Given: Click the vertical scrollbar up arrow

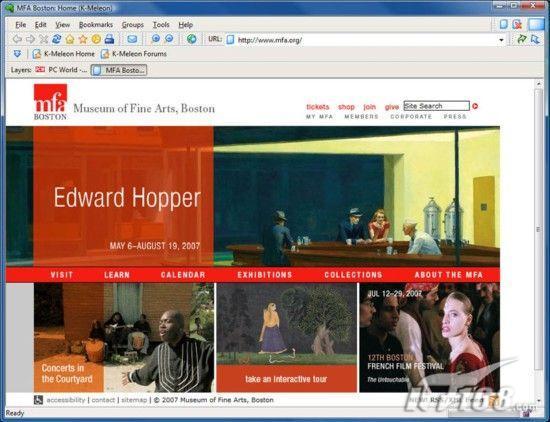Looking at the screenshot, I should tap(539, 83).
